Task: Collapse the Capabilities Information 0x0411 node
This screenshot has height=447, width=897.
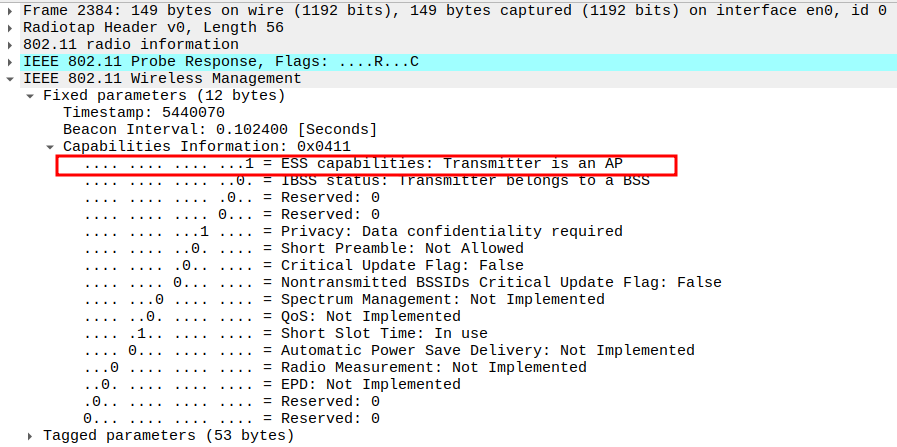Action: [51, 147]
